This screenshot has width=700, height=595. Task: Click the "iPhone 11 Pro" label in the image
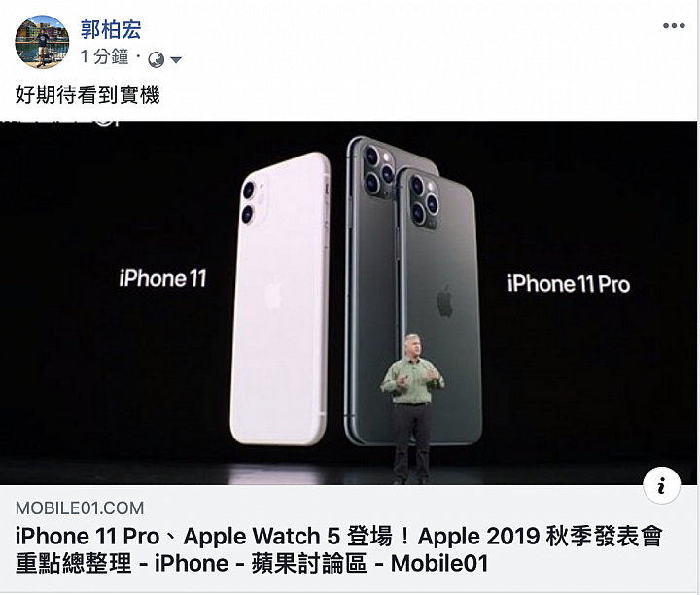coord(569,284)
